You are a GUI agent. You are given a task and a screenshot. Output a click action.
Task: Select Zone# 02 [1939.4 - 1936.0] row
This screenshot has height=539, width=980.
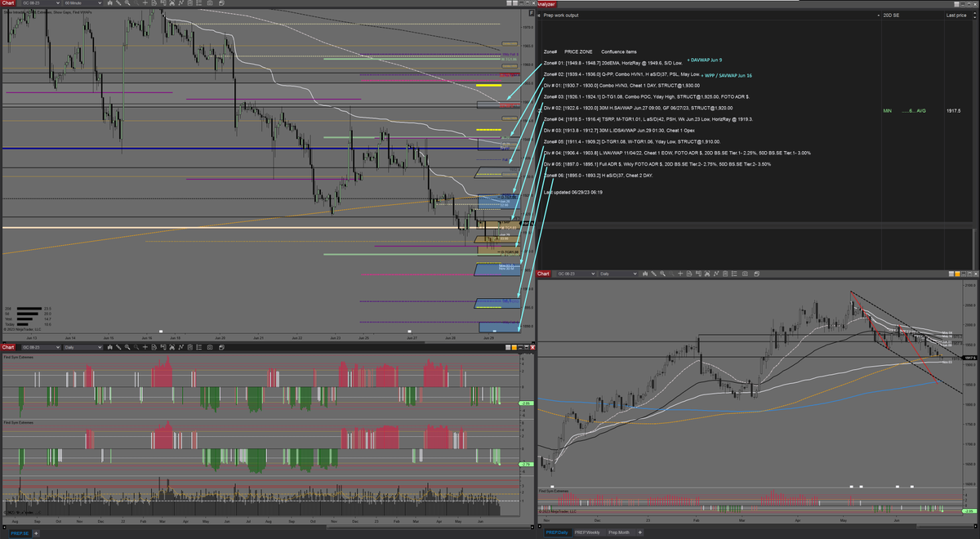pyautogui.click(x=621, y=73)
